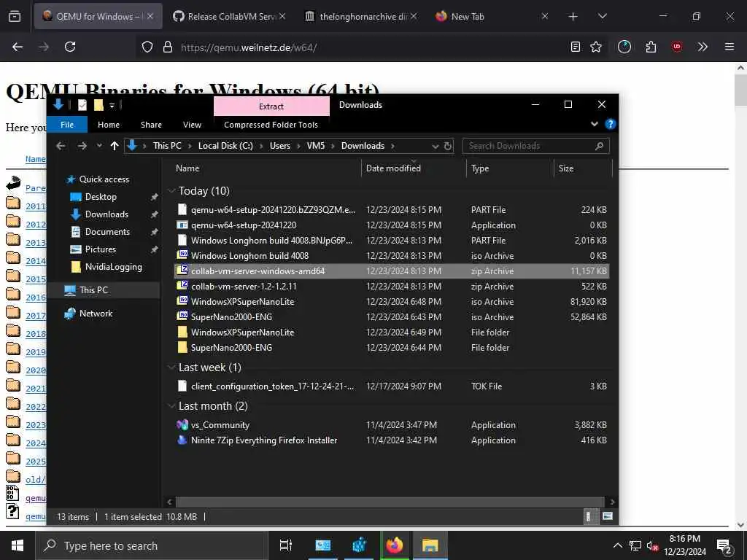747x560 pixels.
Task: Click the muted volume tray icon
Action: click(x=651, y=545)
